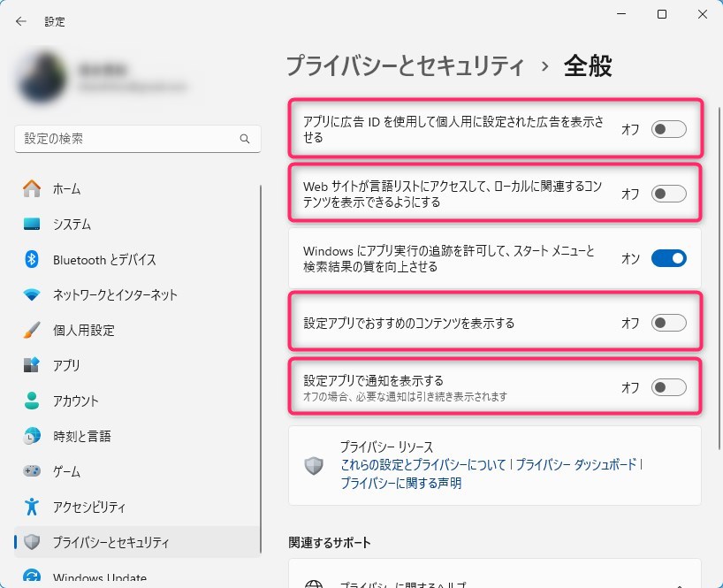Open プライバシーに関する声明 link
The height and width of the screenshot is (588, 723).
[x=400, y=484]
